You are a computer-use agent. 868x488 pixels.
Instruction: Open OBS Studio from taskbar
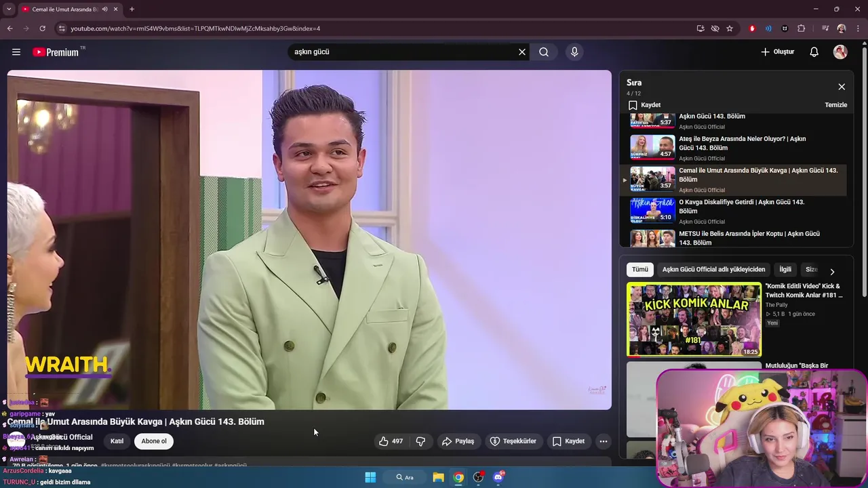tap(479, 477)
